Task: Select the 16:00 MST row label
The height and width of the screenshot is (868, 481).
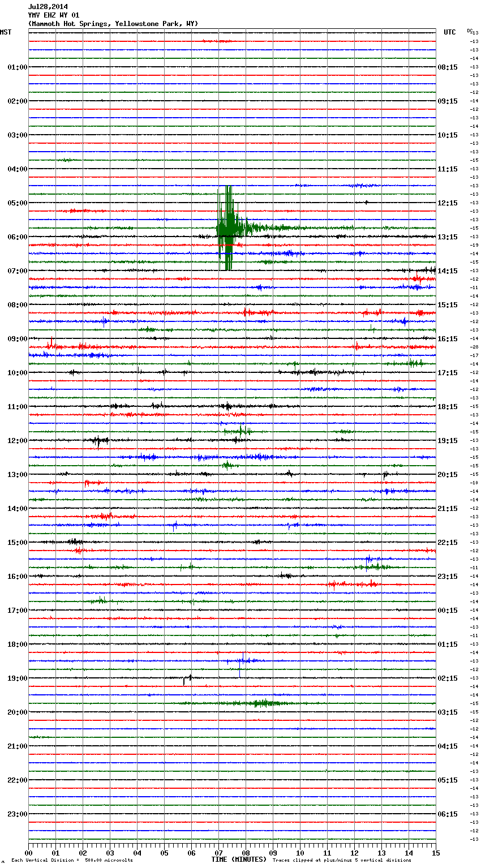Action: [18, 577]
